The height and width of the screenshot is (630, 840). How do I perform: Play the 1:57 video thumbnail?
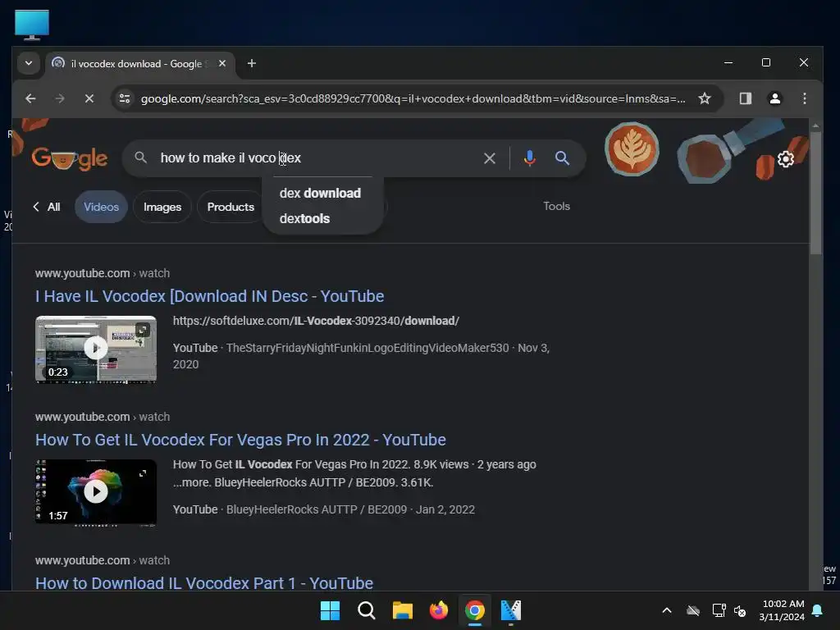click(x=96, y=492)
